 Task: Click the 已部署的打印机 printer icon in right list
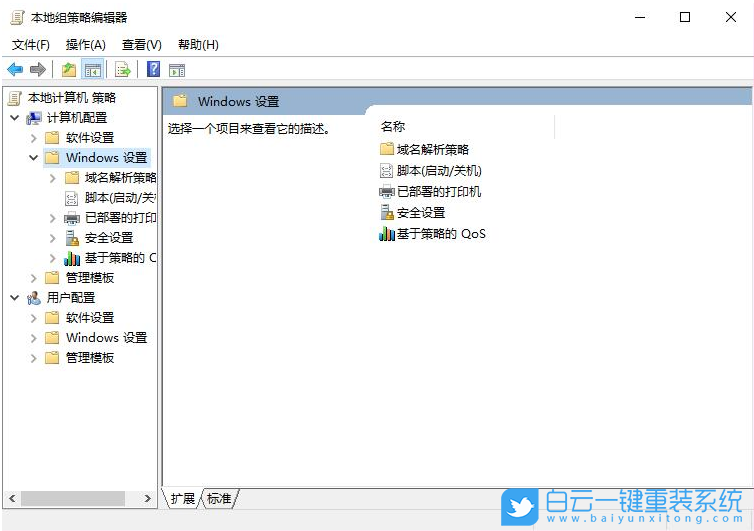click(x=387, y=192)
